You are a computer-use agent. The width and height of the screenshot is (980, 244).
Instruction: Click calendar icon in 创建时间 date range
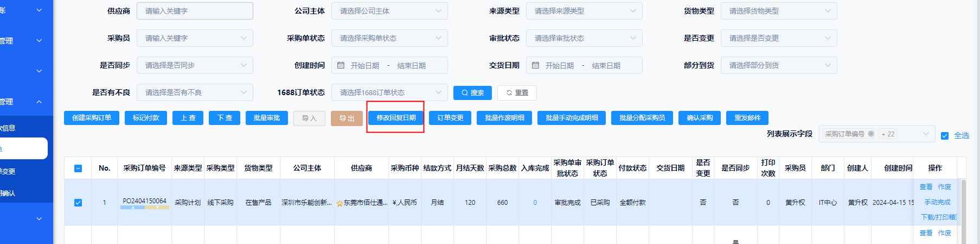coord(341,65)
